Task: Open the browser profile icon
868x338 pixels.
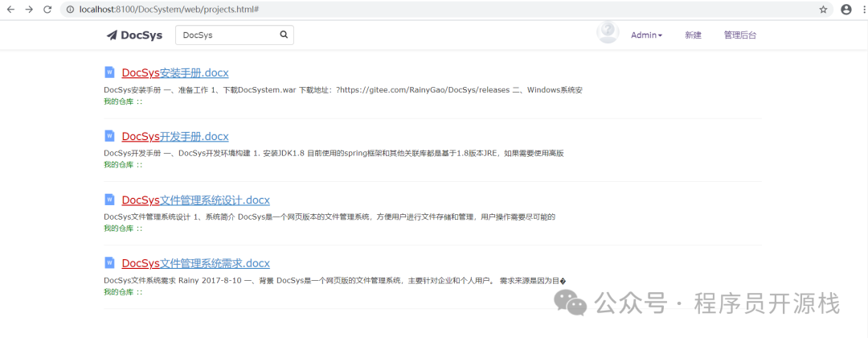Action: pyautogui.click(x=845, y=10)
